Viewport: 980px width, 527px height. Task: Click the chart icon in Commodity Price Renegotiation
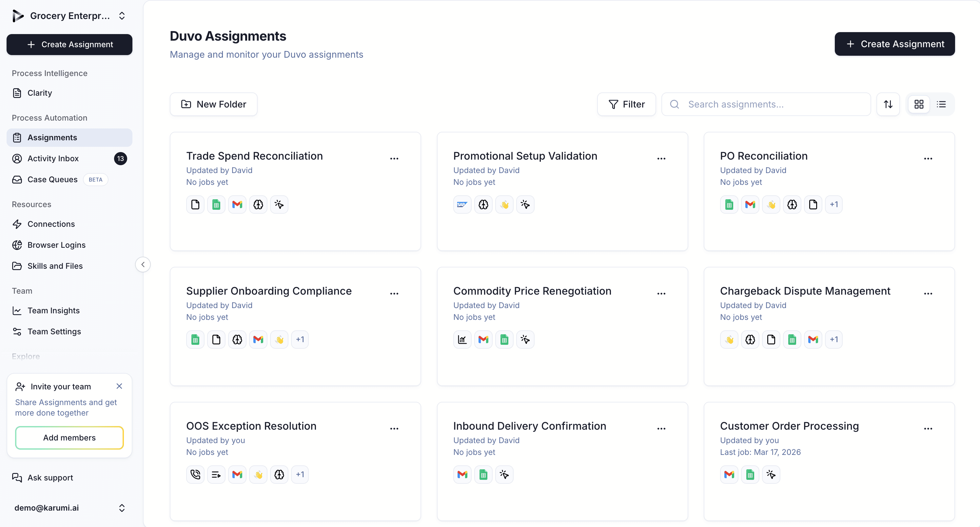[x=462, y=340]
